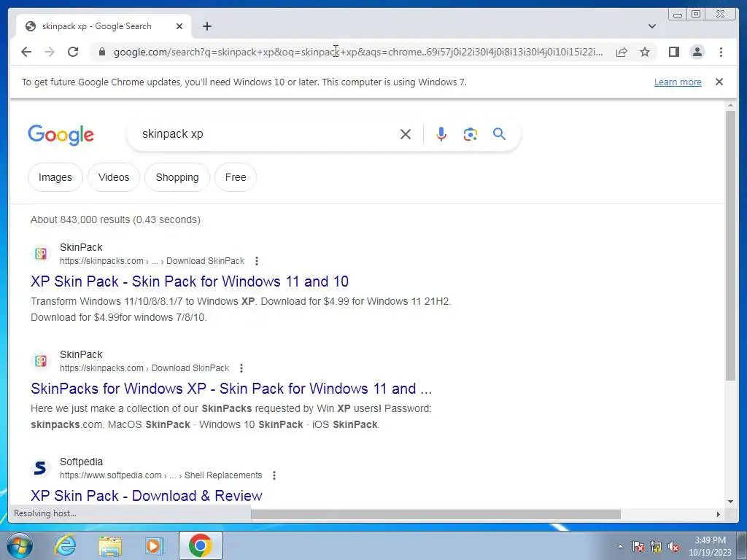Open Learn more about Chrome updates
747x560 pixels.
tap(678, 82)
